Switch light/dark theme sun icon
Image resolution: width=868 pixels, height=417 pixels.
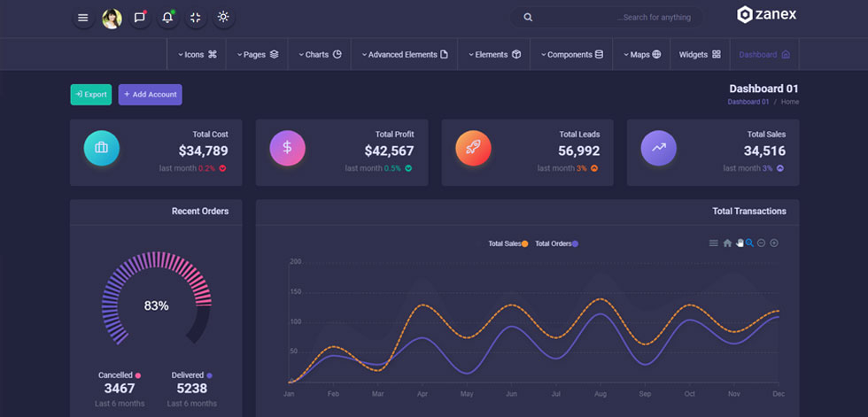(x=223, y=17)
